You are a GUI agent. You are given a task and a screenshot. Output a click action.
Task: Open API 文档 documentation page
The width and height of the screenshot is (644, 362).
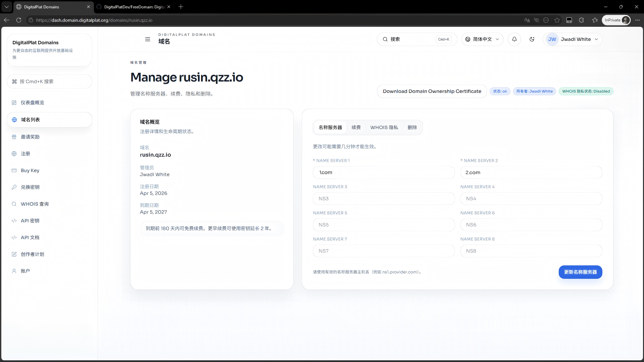point(30,238)
